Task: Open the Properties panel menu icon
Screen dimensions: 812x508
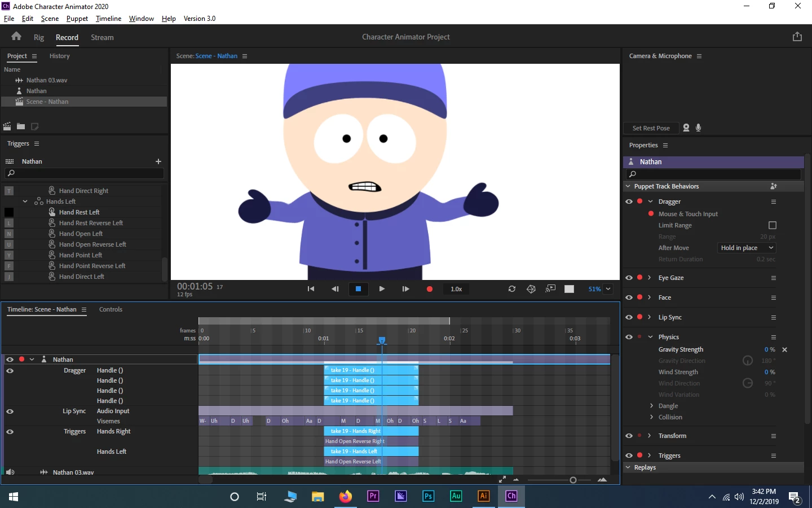Action: pos(665,146)
